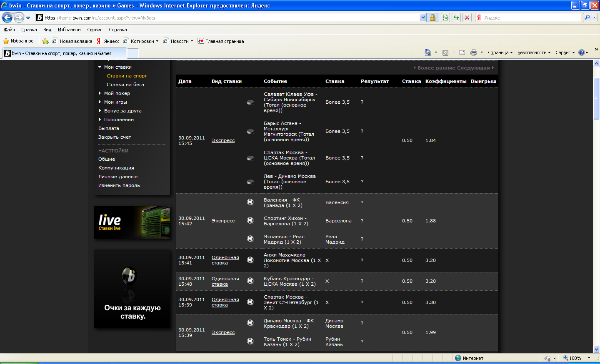Screen dimensions: 600x364
Task: Expand the Пополнение section
Action: tap(100, 120)
